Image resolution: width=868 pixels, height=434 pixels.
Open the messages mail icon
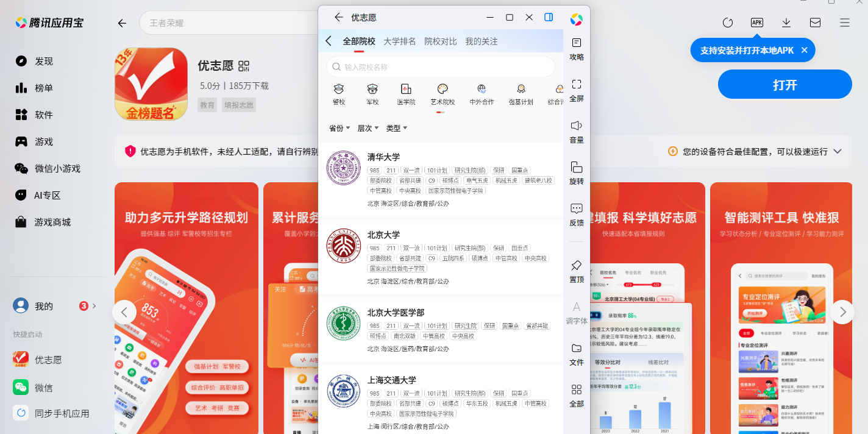[815, 23]
